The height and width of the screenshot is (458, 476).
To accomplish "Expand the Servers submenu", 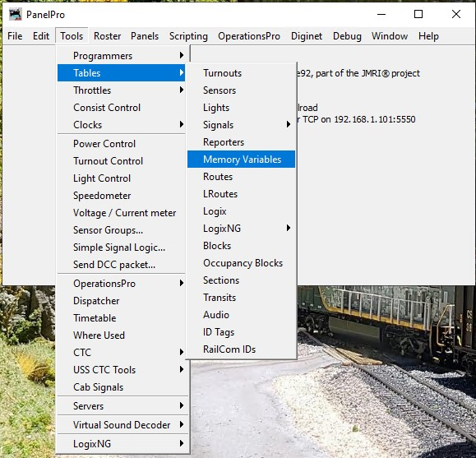I will tap(122, 405).
